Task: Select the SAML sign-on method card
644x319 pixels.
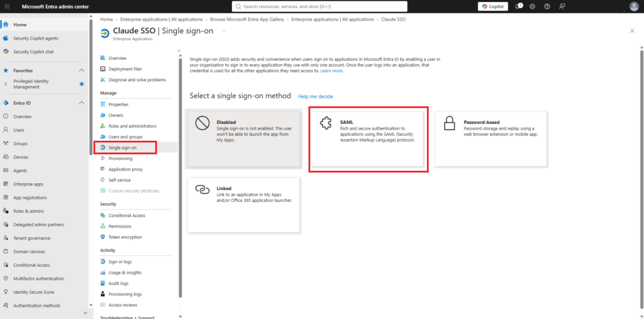Action: pos(367,139)
